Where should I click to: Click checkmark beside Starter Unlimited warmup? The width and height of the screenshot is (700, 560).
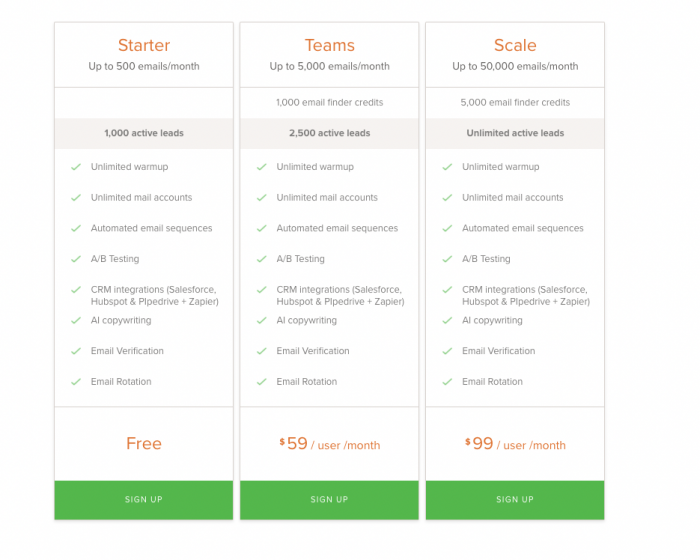76,167
